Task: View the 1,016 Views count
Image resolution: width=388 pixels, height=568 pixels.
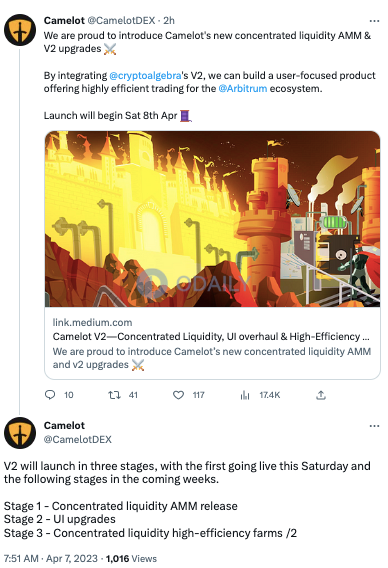Action: (131, 558)
